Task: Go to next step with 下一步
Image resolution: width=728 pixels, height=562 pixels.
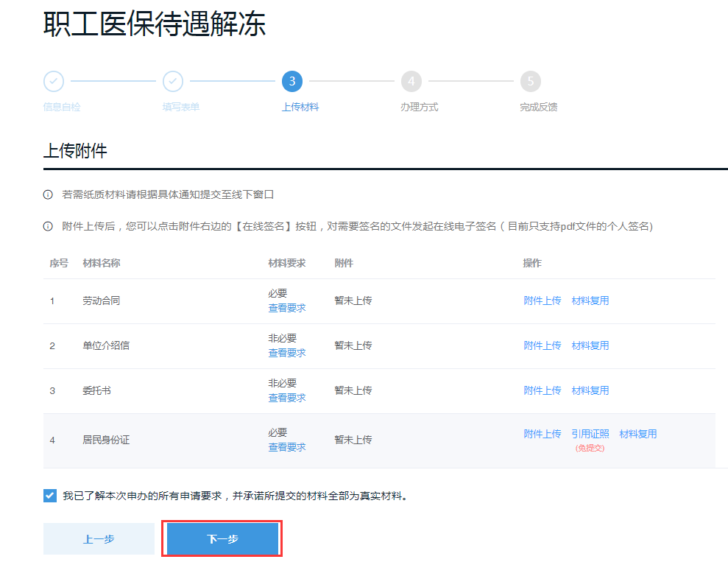Action: click(x=222, y=538)
